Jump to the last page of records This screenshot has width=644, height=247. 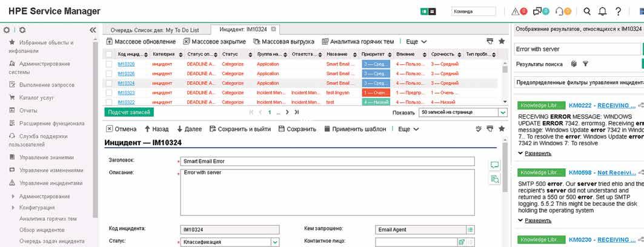click(296, 112)
